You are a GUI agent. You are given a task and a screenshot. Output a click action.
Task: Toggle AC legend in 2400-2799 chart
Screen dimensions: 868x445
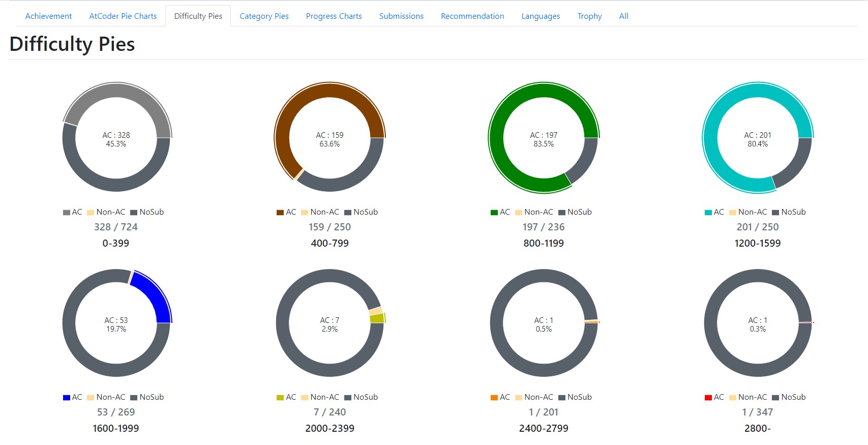pyautogui.click(x=500, y=397)
